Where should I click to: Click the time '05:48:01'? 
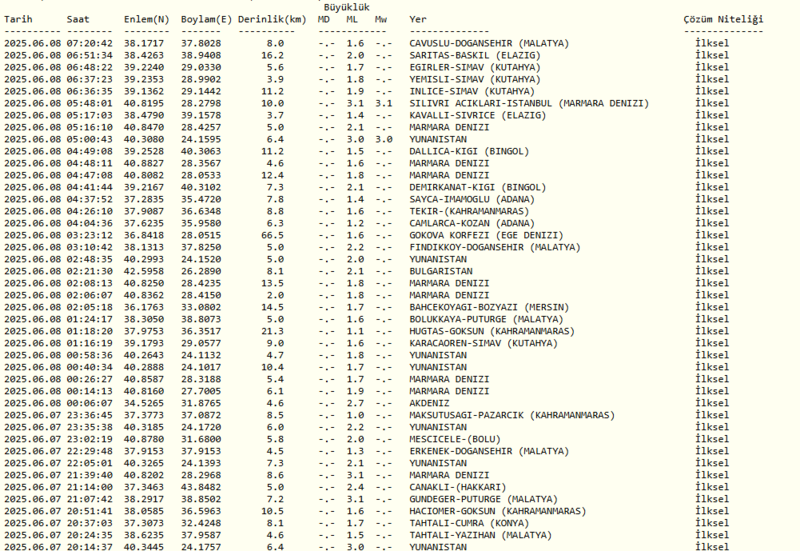tap(89, 103)
